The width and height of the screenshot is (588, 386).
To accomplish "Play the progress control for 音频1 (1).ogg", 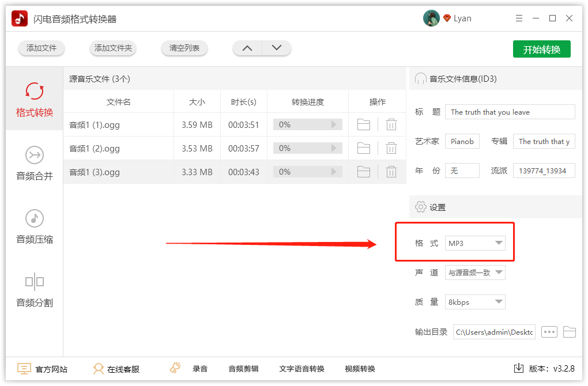I will tap(334, 124).
